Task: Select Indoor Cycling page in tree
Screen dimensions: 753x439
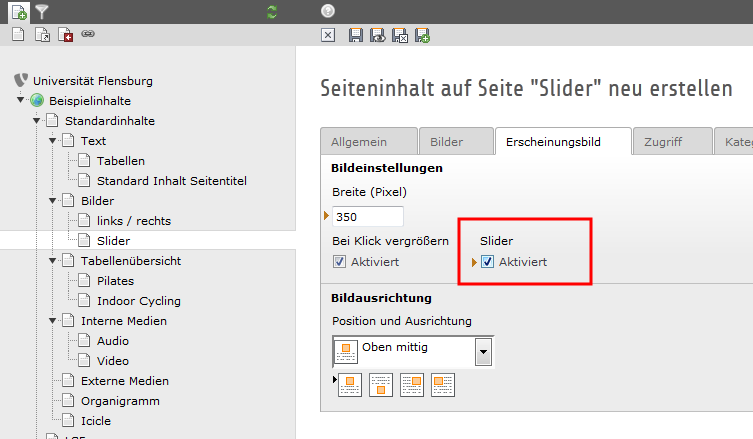Action: tap(138, 301)
